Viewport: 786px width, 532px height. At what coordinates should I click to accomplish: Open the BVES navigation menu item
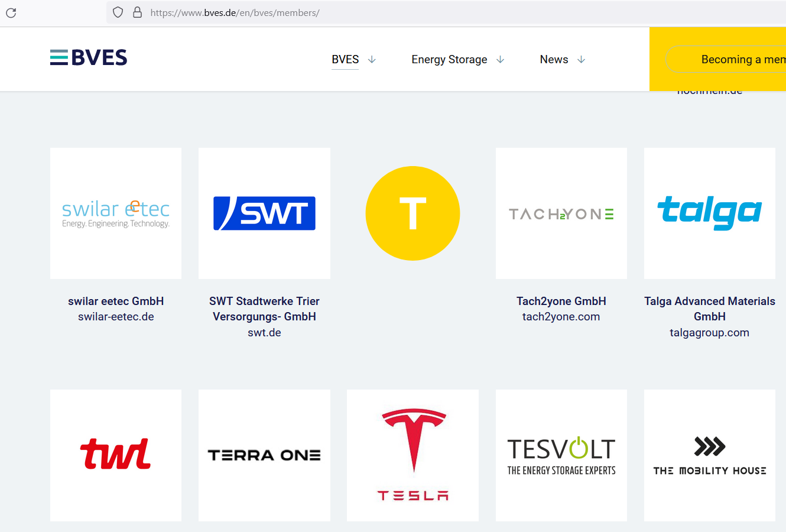pyautogui.click(x=345, y=59)
